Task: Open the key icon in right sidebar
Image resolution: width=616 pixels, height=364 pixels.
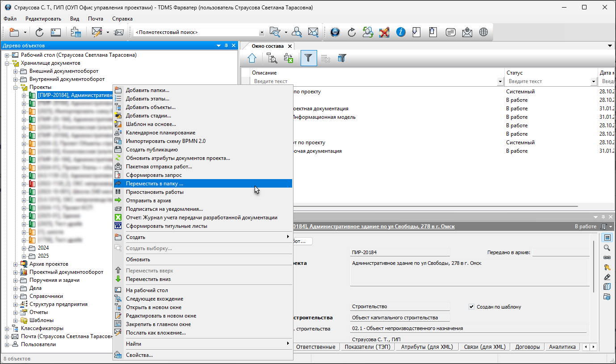Action: [x=607, y=267]
